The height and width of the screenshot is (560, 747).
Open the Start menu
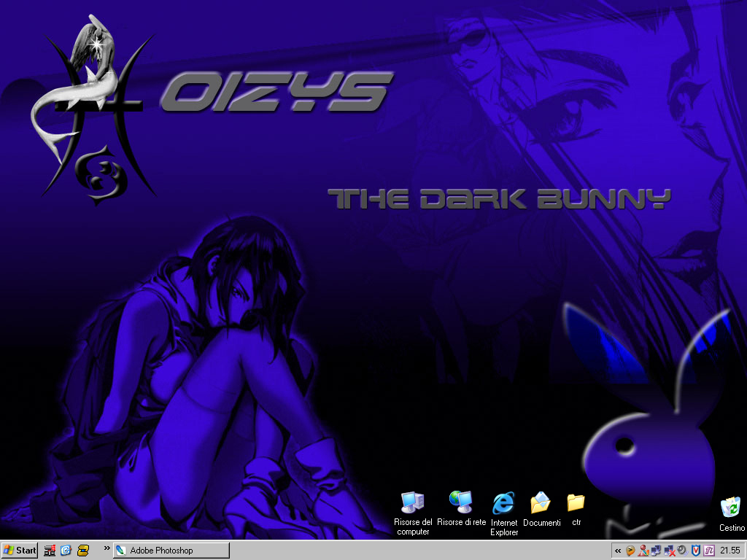[20, 551]
